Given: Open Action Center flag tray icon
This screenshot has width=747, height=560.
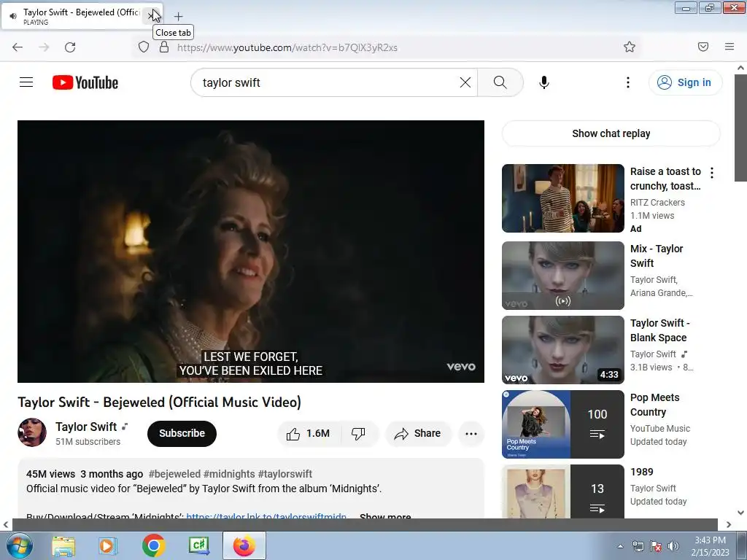Looking at the screenshot, I should pos(656,546).
